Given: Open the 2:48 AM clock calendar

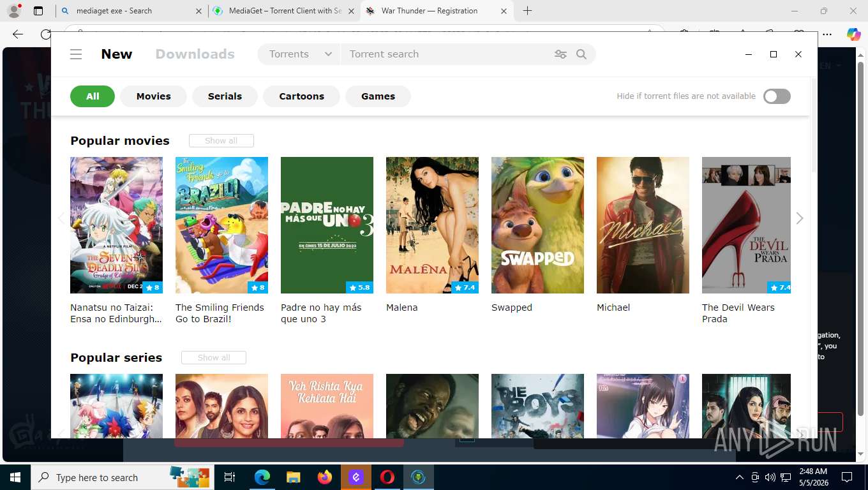Looking at the screenshot, I should pos(813,477).
